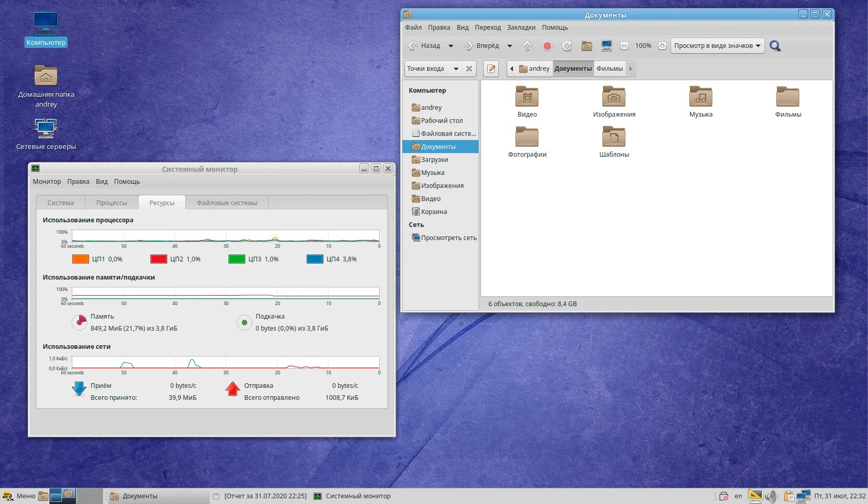The height and width of the screenshot is (504, 868).
Task: Reload the Документы folder view
Action: (567, 46)
